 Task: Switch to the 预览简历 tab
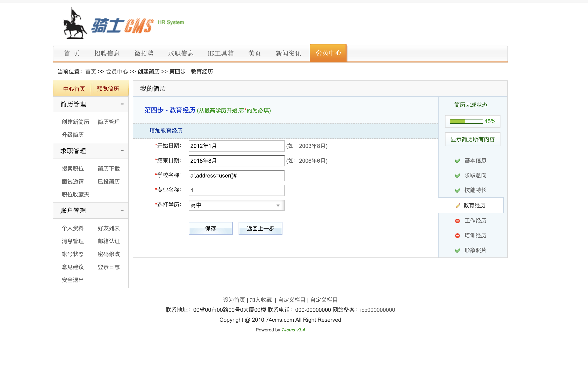108,89
